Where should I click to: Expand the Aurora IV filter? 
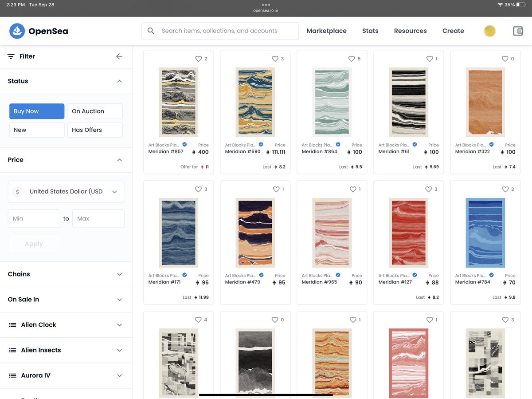(66, 375)
